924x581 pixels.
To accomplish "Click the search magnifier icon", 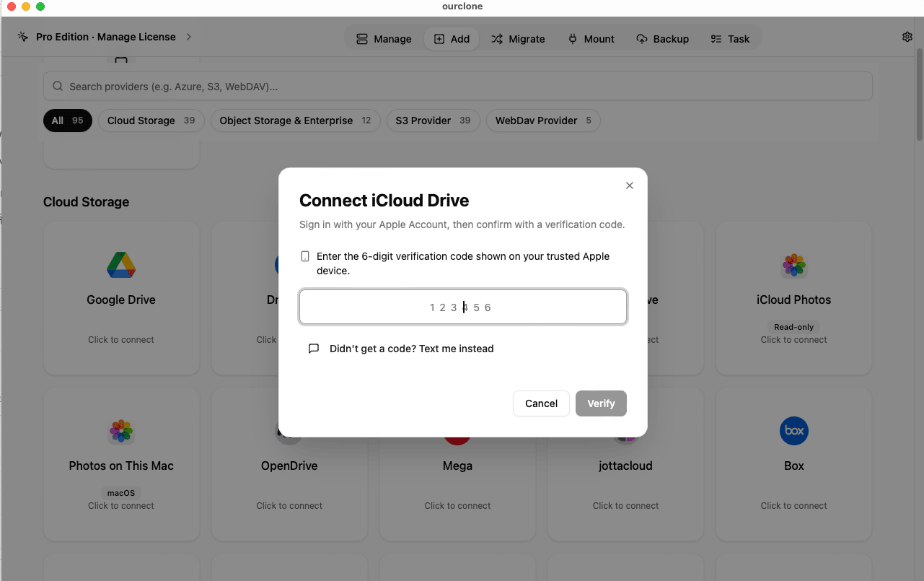I will pos(58,87).
